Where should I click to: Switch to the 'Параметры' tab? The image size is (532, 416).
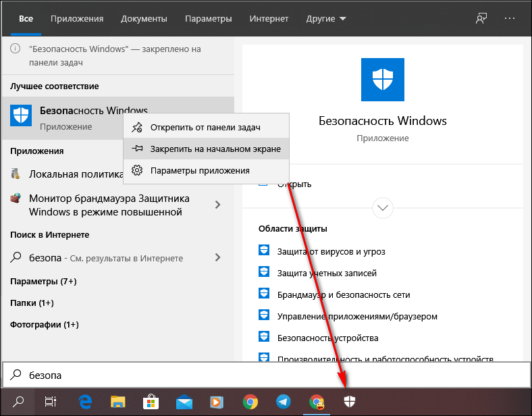click(209, 19)
